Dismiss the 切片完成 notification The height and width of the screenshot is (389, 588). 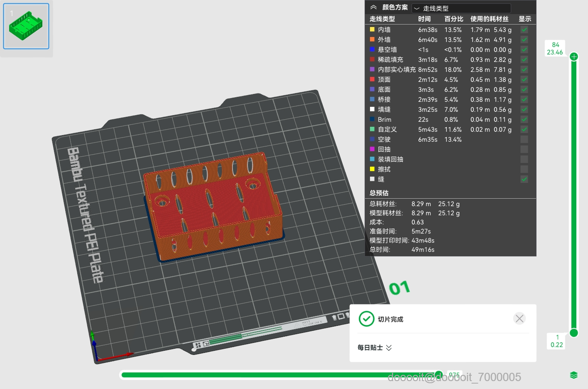coord(519,318)
